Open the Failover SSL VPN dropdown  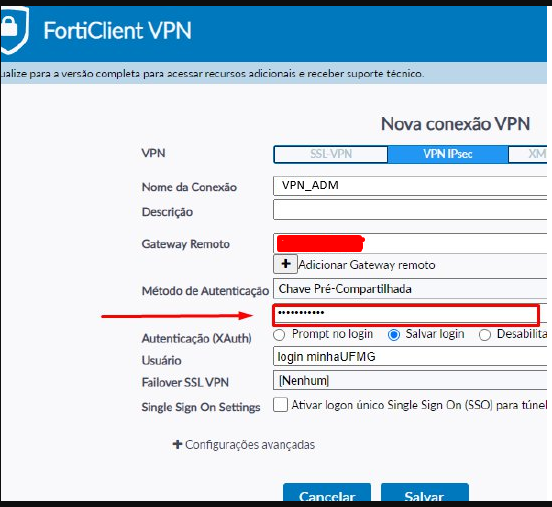(x=410, y=380)
